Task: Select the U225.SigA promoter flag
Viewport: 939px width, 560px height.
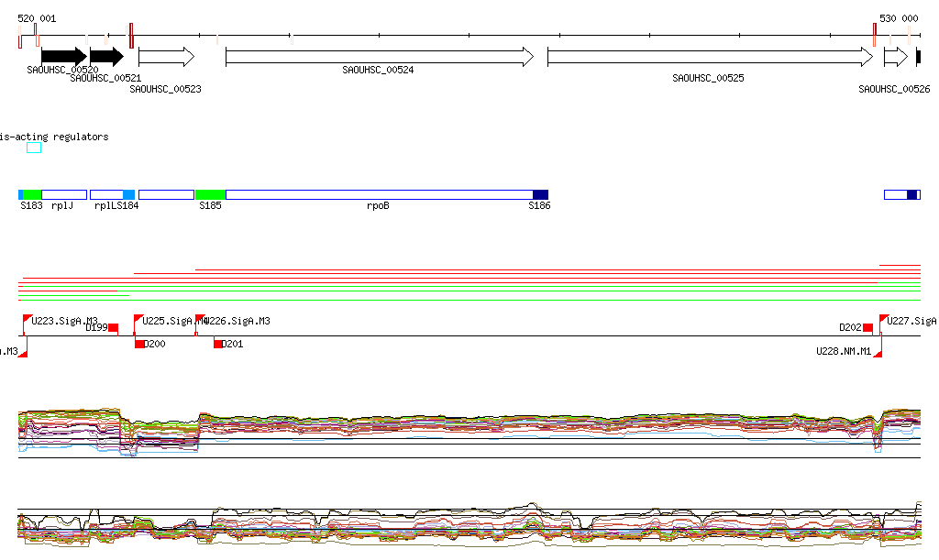Action: click(x=138, y=319)
